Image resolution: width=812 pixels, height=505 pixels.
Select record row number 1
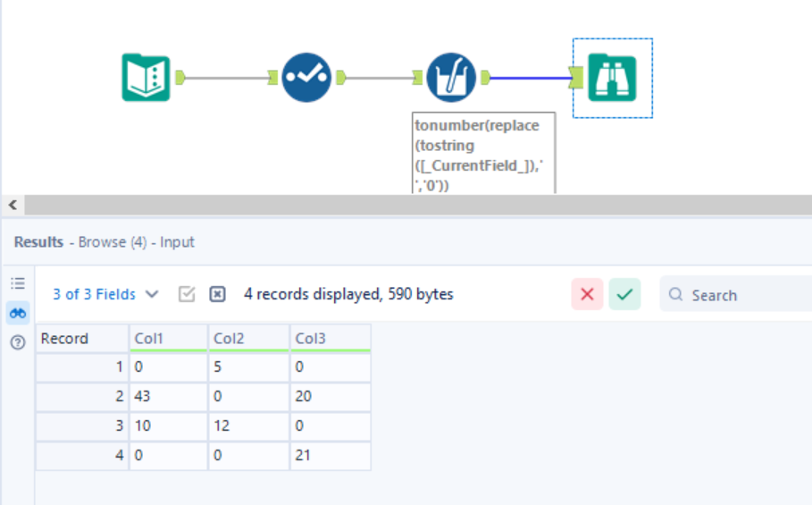click(82, 367)
